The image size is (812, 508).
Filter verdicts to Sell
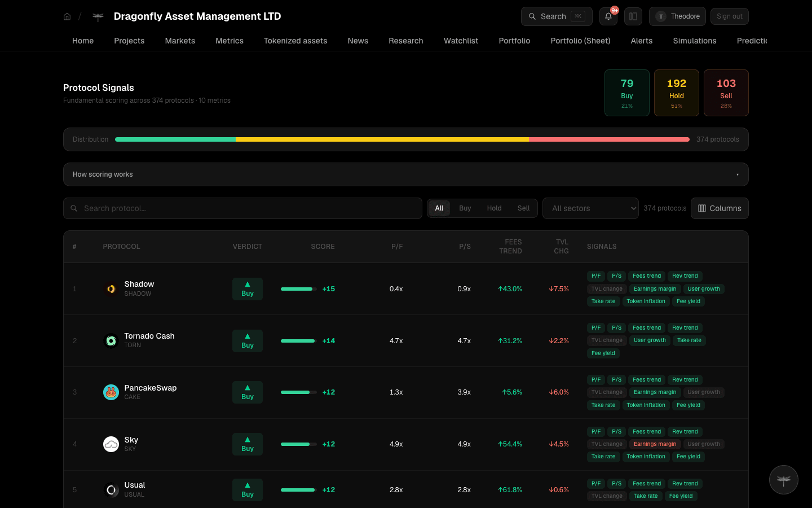pos(524,208)
